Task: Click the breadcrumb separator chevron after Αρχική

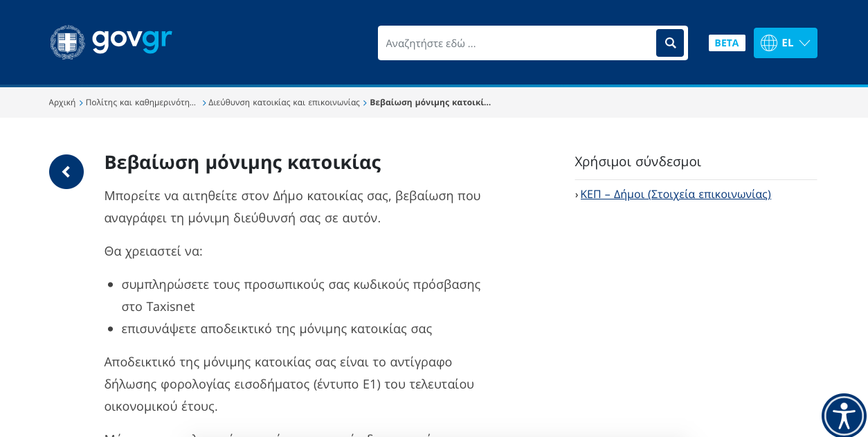Action: (81, 102)
